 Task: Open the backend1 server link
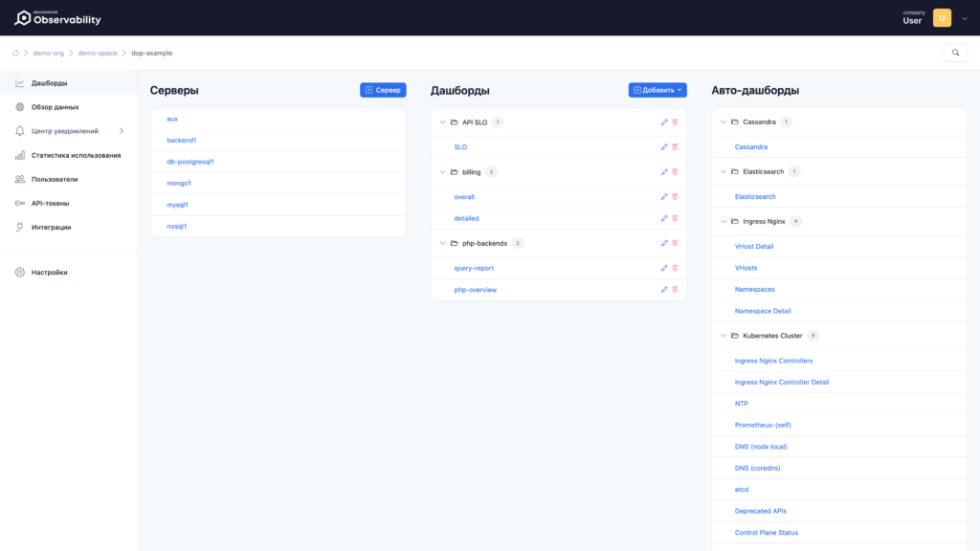pyautogui.click(x=182, y=140)
